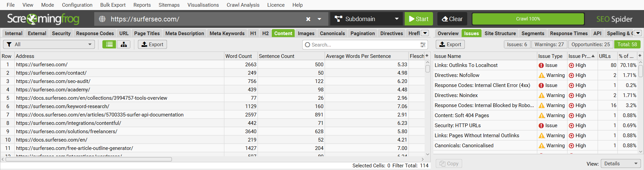Clear the URL with the X icon

click(x=308, y=19)
